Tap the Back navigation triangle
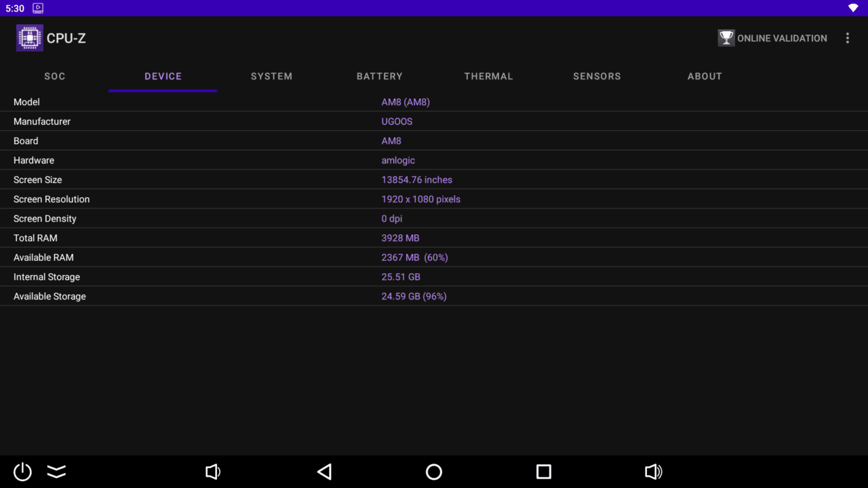The image size is (868, 488). pyautogui.click(x=325, y=472)
